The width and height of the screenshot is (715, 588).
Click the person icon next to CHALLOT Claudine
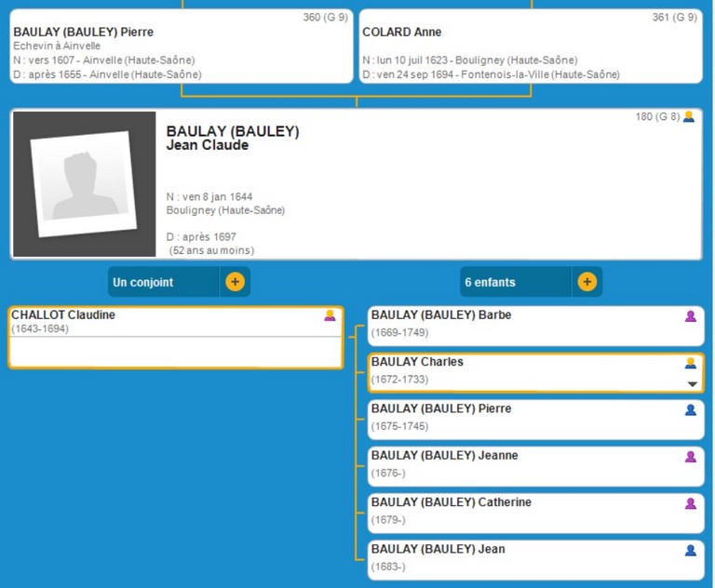point(330,316)
